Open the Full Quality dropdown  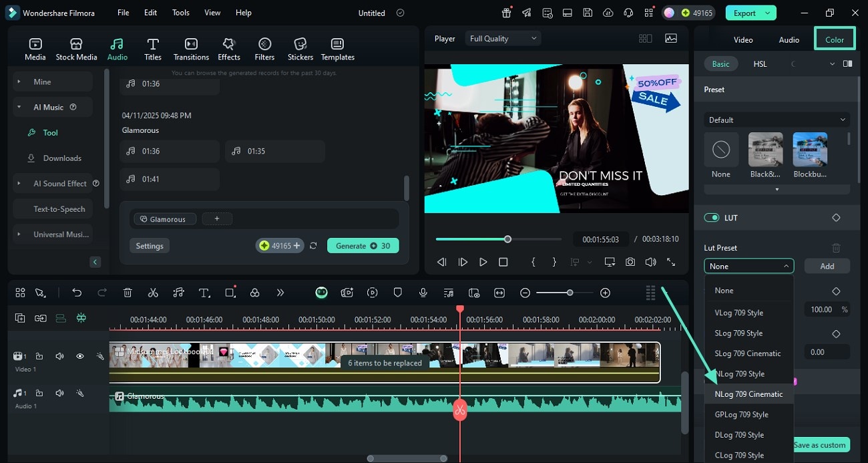pos(503,39)
